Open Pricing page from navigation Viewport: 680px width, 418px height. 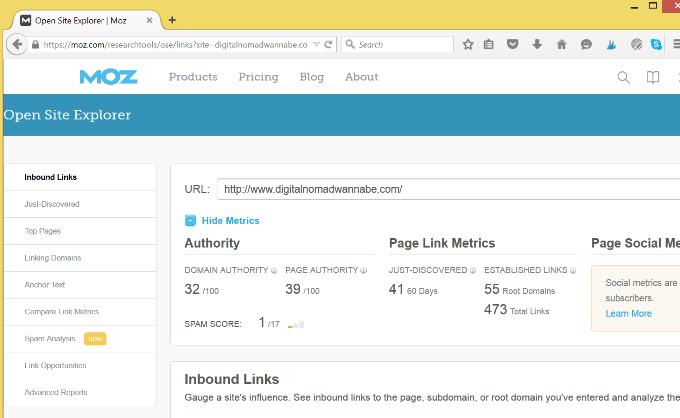click(x=258, y=77)
